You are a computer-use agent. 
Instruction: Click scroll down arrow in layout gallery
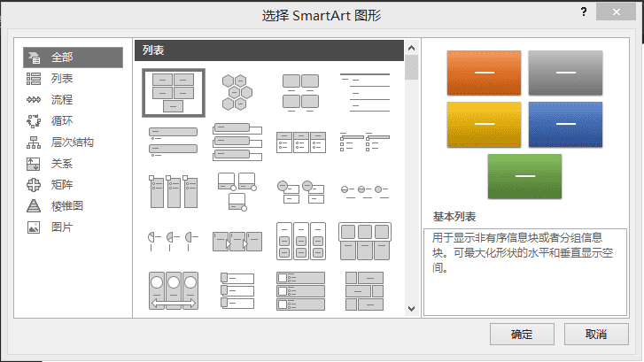[x=412, y=309]
